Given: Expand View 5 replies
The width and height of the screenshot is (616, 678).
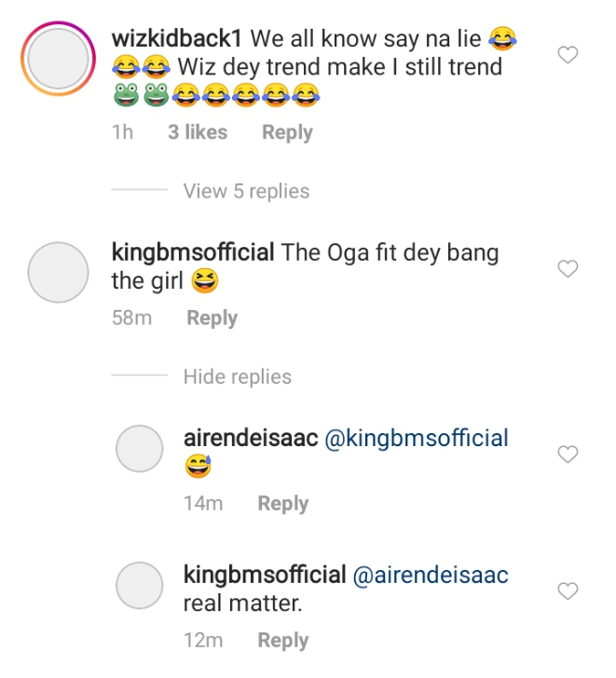Looking at the screenshot, I should 246,191.
